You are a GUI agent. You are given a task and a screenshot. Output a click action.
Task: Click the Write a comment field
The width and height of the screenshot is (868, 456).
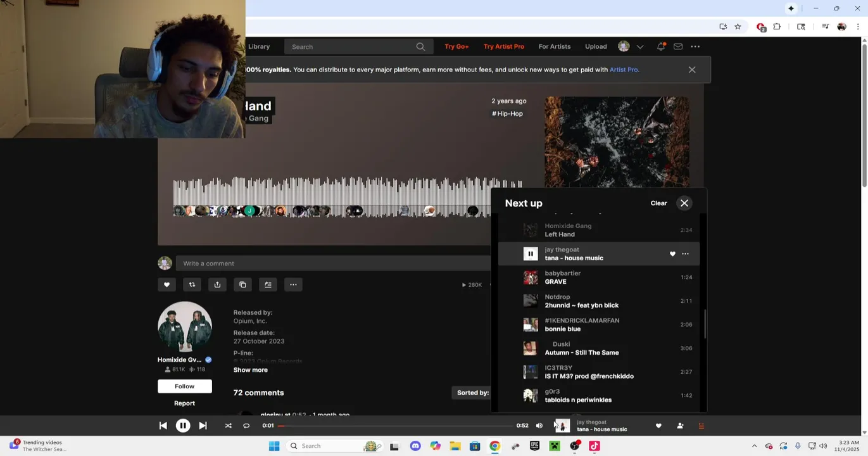tap(334, 263)
